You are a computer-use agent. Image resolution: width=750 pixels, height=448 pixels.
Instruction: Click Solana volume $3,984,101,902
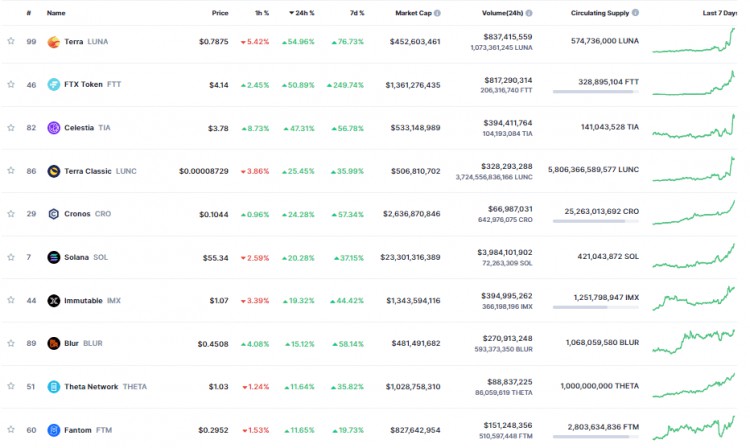click(505, 252)
